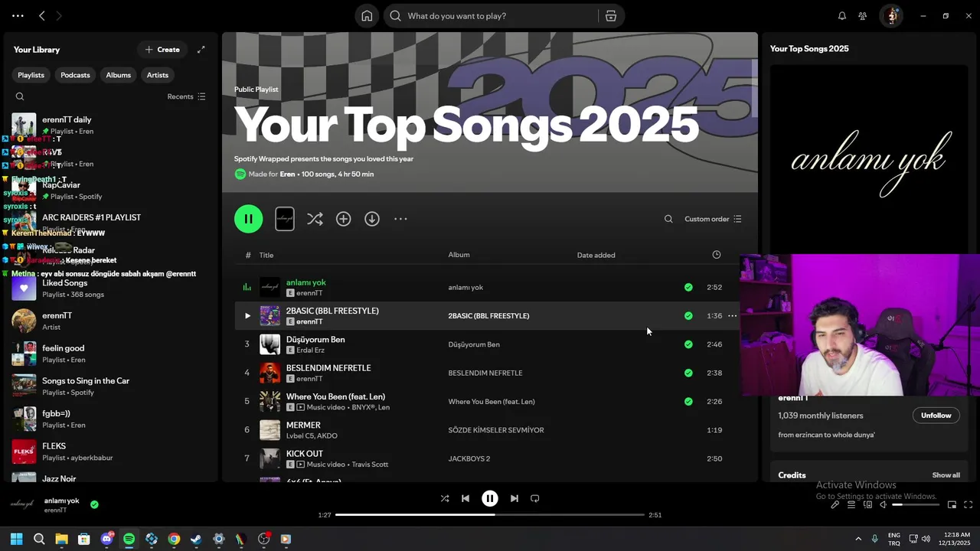Open the user profile avatar menu
Image resolution: width=980 pixels, height=551 pixels.
pos(890,16)
